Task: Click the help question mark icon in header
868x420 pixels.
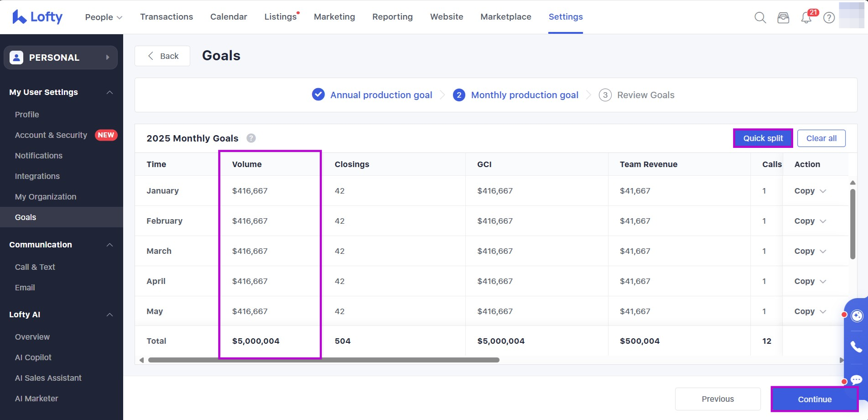Action: (x=829, y=18)
